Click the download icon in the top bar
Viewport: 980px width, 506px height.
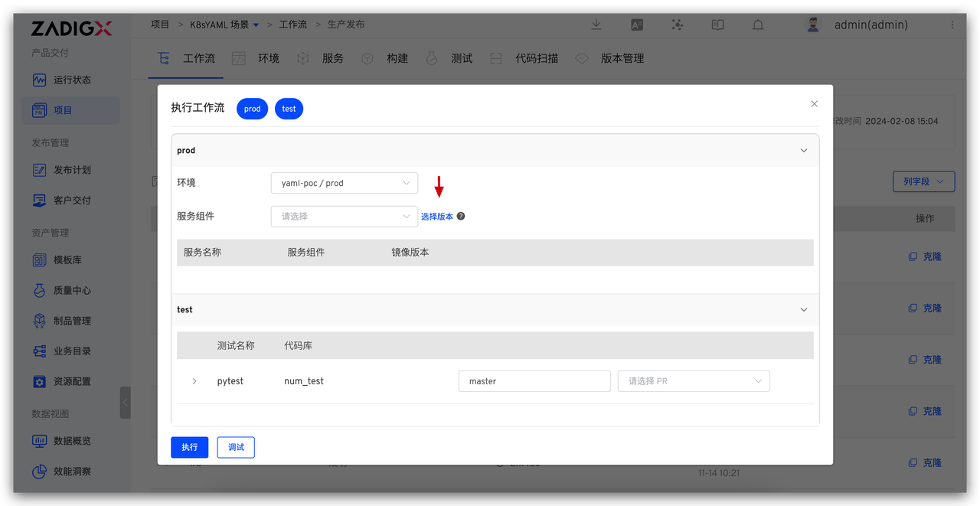click(596, 24)
